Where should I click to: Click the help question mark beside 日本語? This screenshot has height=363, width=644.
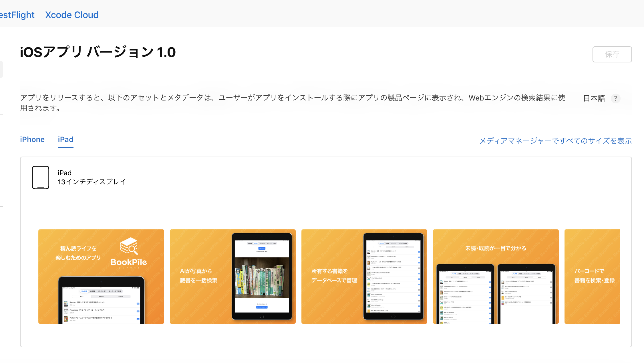click(615, 98)
